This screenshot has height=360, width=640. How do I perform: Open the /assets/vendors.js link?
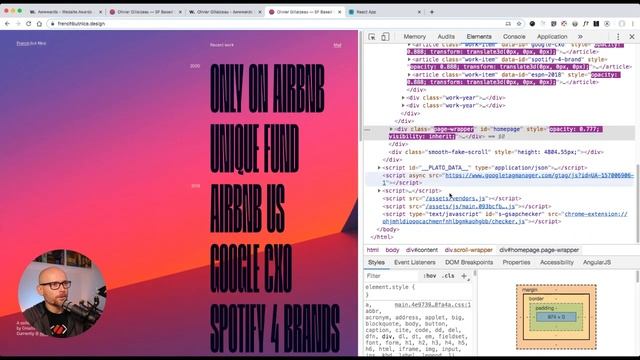[455, 198]
